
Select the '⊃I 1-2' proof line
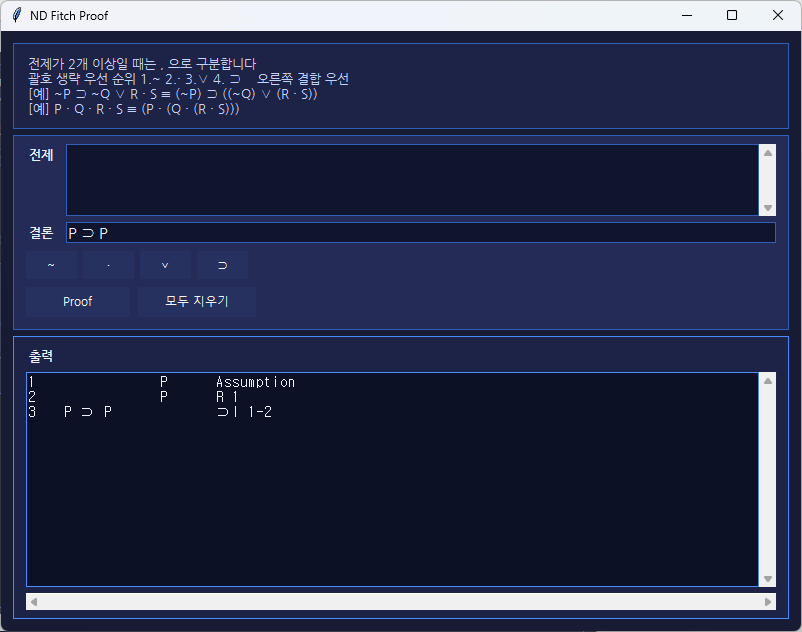(243, 412)
